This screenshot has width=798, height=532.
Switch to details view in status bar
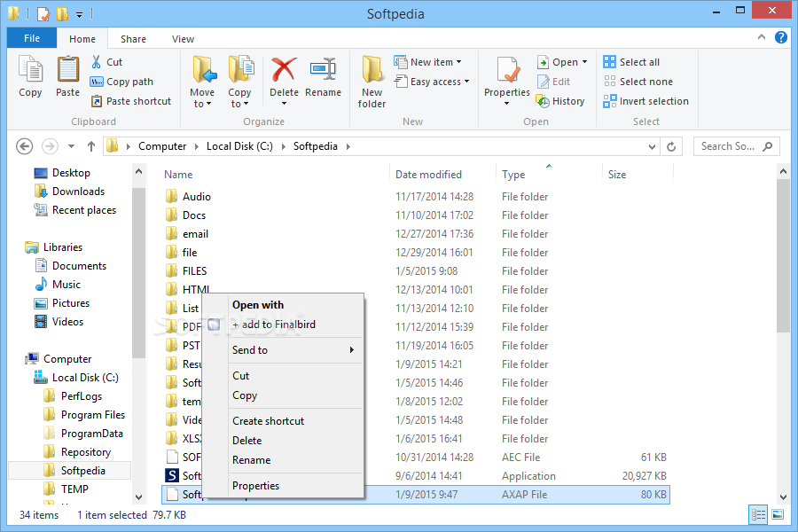click(758, 514)
